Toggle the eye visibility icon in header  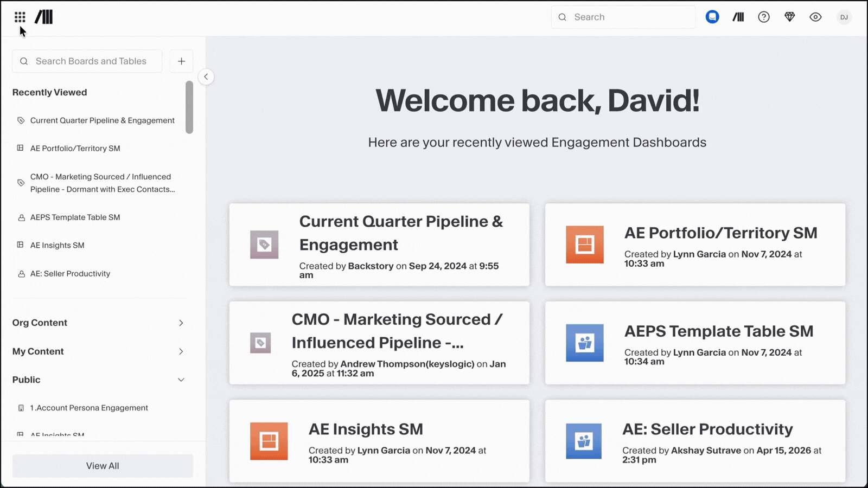pos(815,17)
